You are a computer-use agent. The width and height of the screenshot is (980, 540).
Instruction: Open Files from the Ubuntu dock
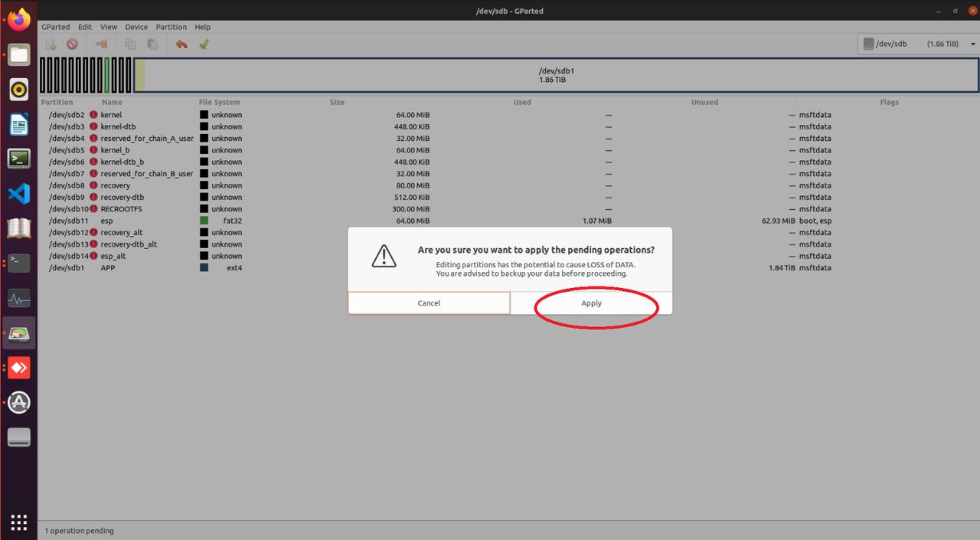click(19, 54)
